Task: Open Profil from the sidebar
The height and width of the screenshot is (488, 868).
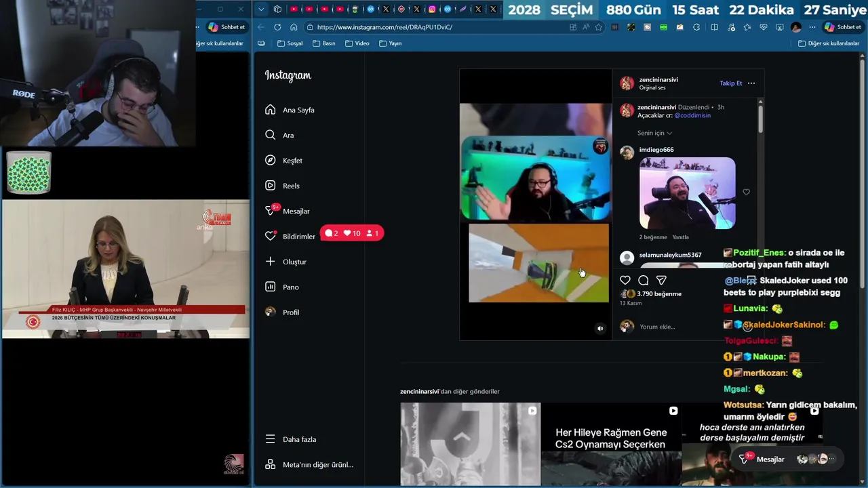Action: [x=282, y=312]
